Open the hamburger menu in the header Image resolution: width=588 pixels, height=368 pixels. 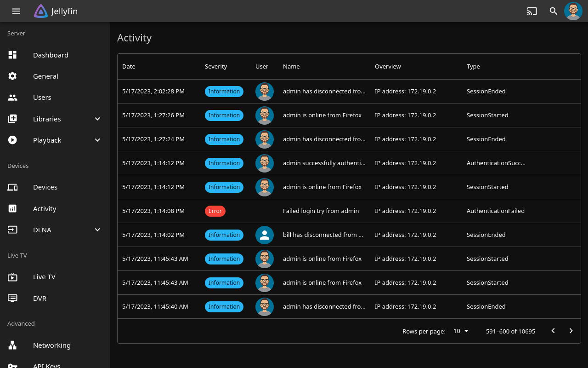16,11
